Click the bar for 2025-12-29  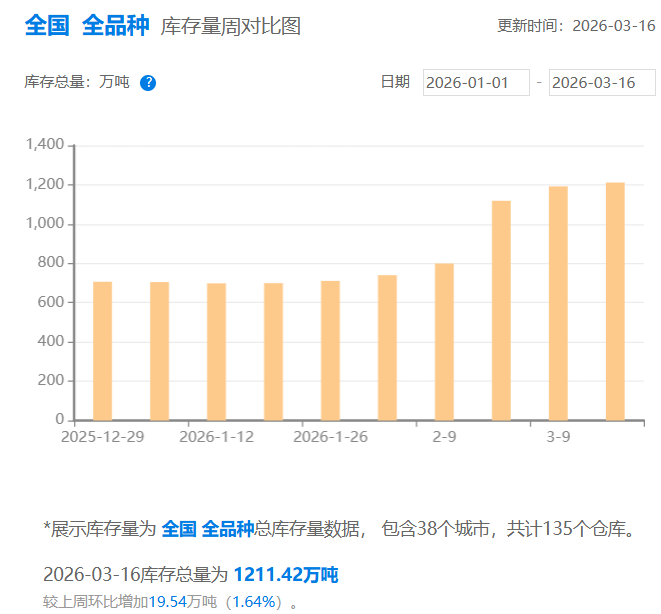click(102, 350)
